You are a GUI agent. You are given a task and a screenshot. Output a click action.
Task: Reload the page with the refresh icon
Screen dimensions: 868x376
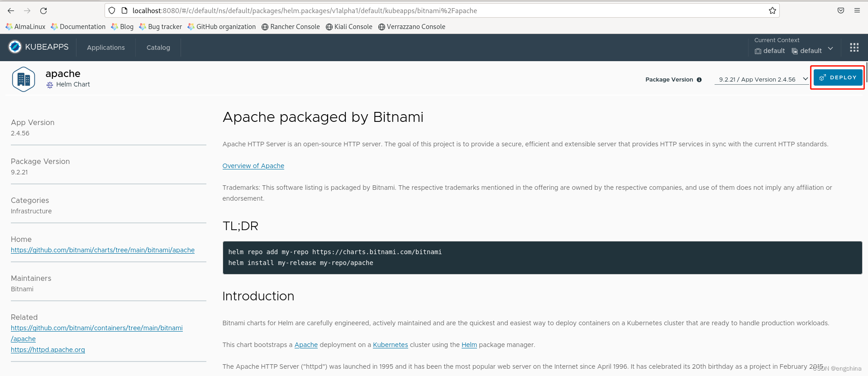point(43,10)
